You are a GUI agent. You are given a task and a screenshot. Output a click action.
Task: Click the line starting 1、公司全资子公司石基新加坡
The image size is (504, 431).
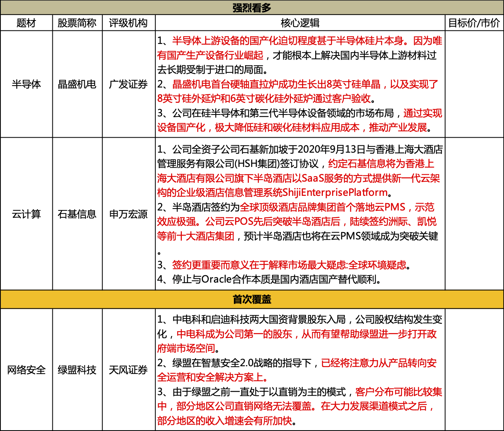300,149
